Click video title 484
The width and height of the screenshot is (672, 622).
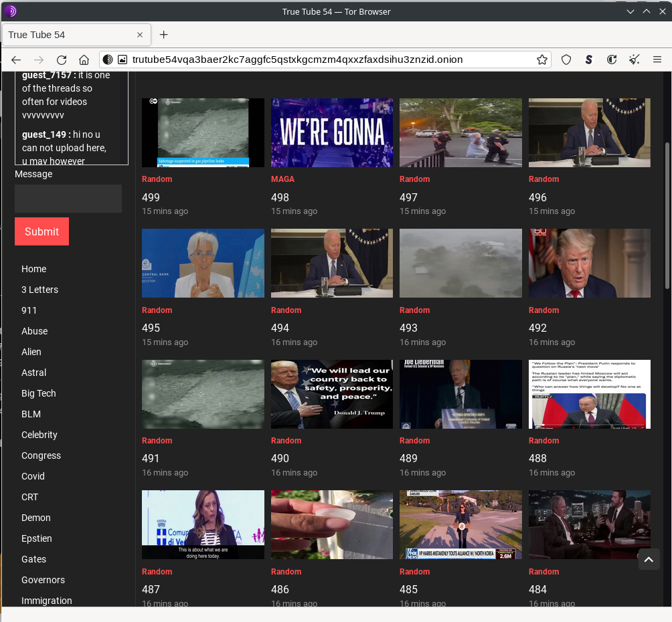click(538, 589)
